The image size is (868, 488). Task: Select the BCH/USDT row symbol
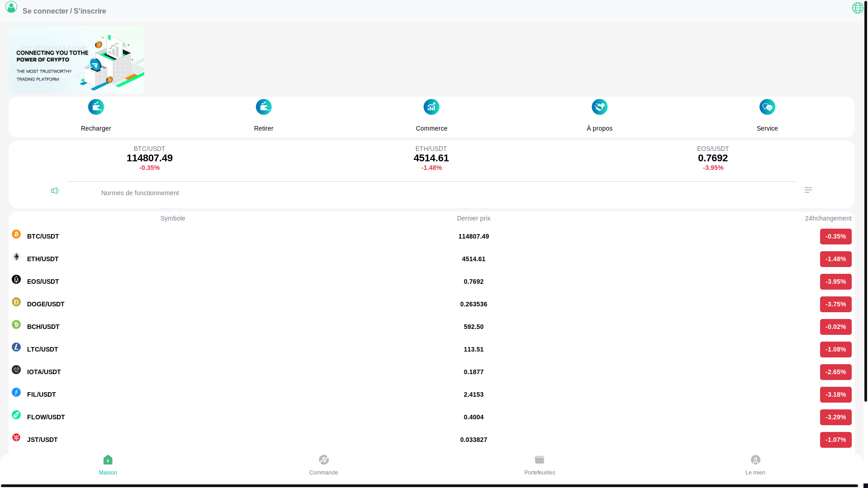(43, 327)
